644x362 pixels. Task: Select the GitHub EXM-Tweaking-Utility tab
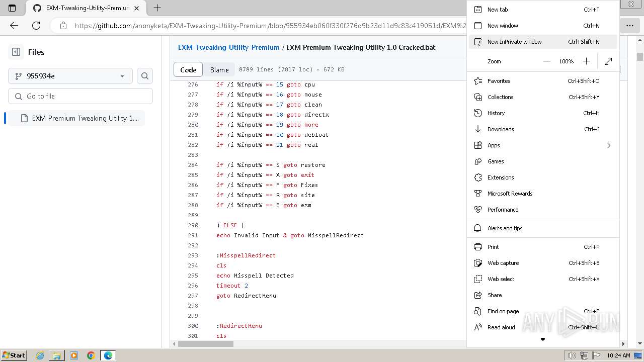(86, 8)
